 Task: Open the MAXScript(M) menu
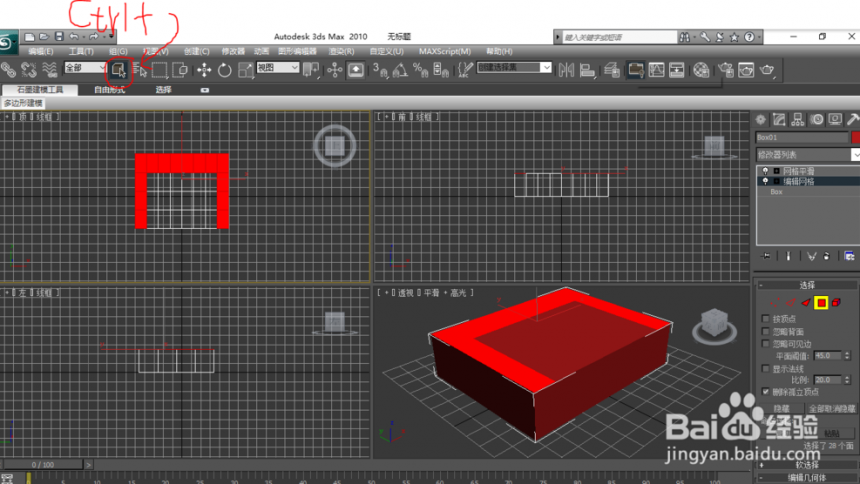click(x=445, y=51)
